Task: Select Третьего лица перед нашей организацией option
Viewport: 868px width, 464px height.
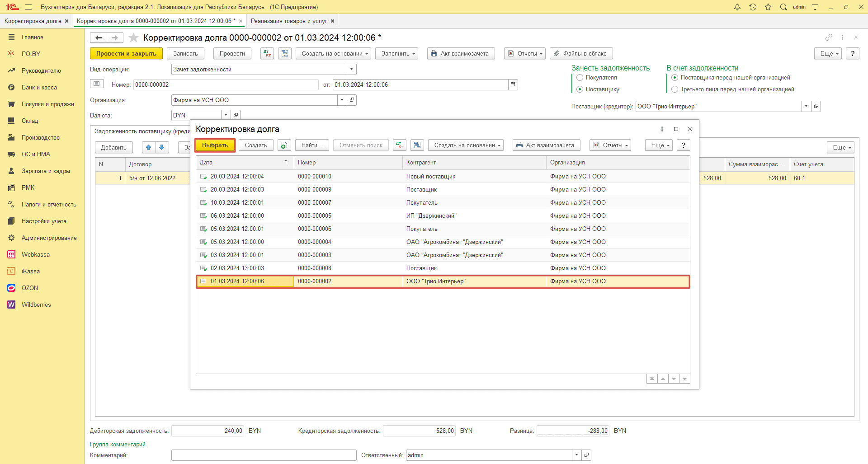Action: 675,89
